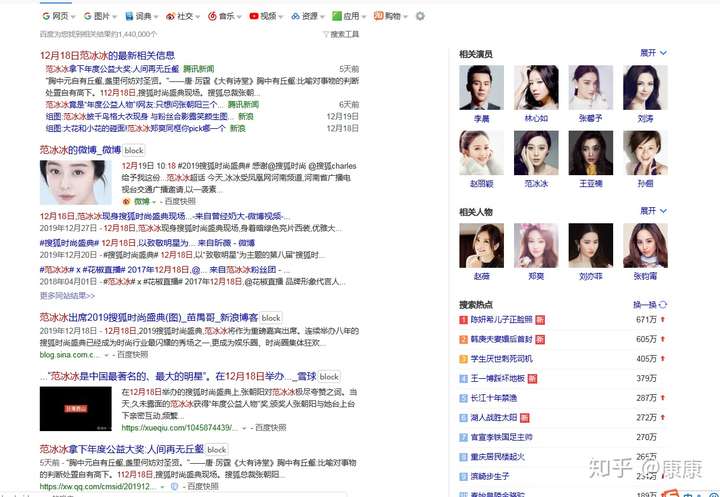
Task: Open the 百度快照 link after blog.sina.com.c
Action: (132, 355)
